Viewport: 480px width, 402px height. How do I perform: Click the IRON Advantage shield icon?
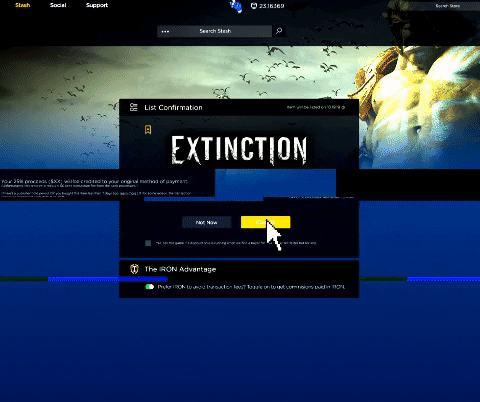tap(134, 269)
